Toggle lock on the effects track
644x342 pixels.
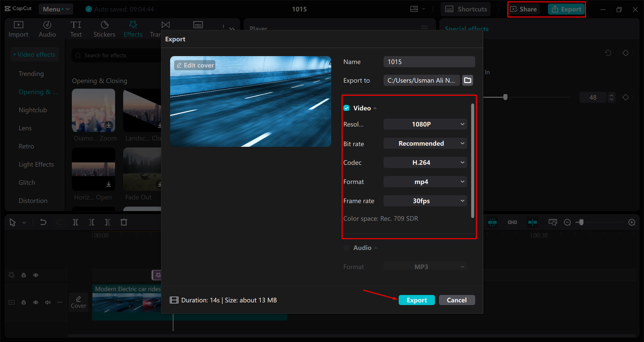[x=24, y=275]
